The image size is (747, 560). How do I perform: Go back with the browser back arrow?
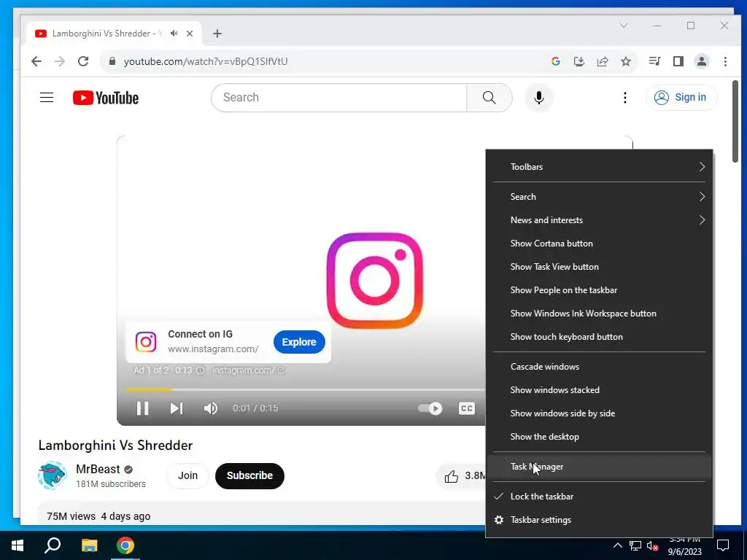(36, 61)
